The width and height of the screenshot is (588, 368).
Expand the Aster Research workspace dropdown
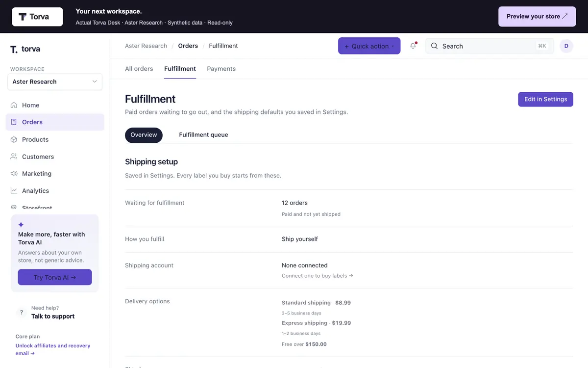coord(55,81)
